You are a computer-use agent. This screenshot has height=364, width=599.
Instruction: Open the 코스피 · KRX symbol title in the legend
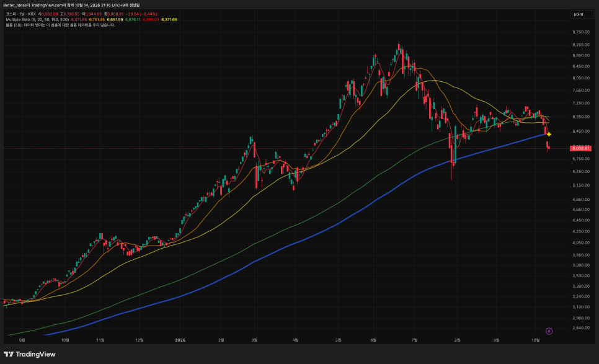pos(20,14)
